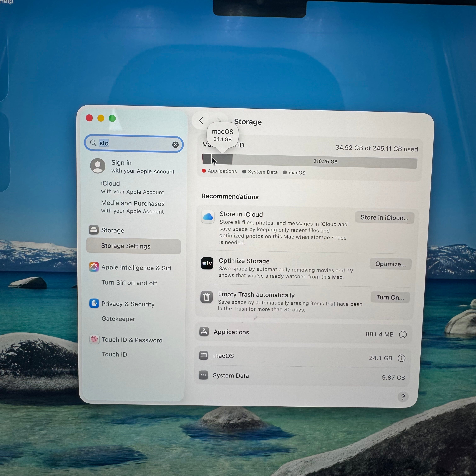476x476 pixels.
Task: Open the Help question mark button
Action: pos(403,397)
